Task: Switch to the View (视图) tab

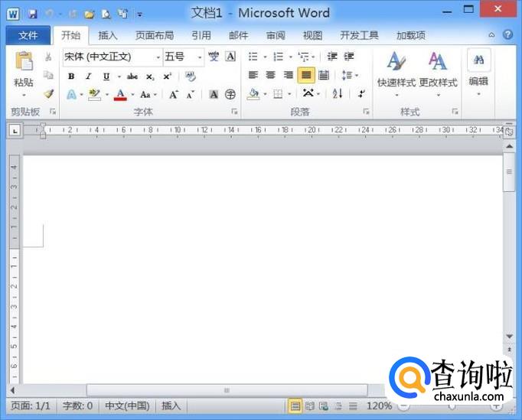Action: pyautogui.click(x=312, y=35)
